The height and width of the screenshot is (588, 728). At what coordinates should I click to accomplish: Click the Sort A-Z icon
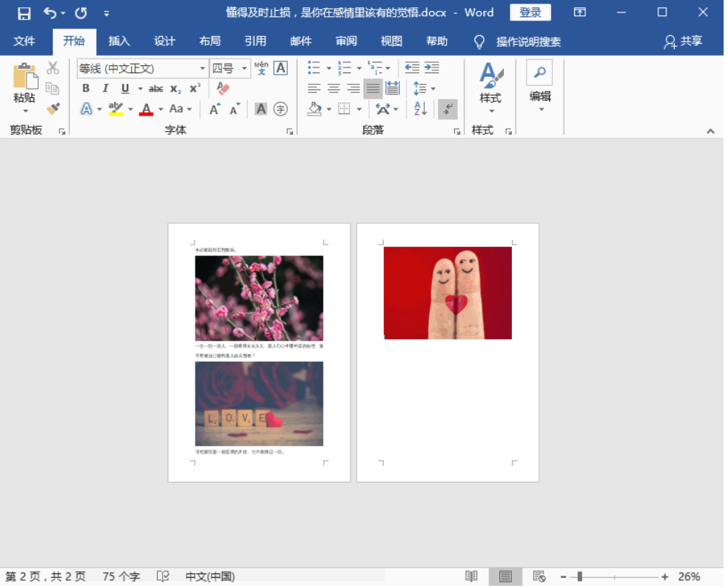420,109
